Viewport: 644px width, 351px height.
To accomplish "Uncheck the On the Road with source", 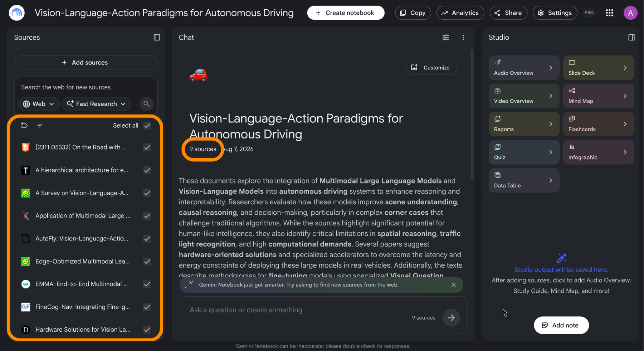I will point(147,147).
